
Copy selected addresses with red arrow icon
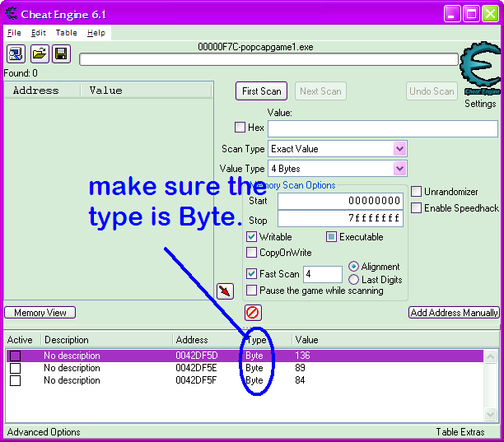pos(225,291)
